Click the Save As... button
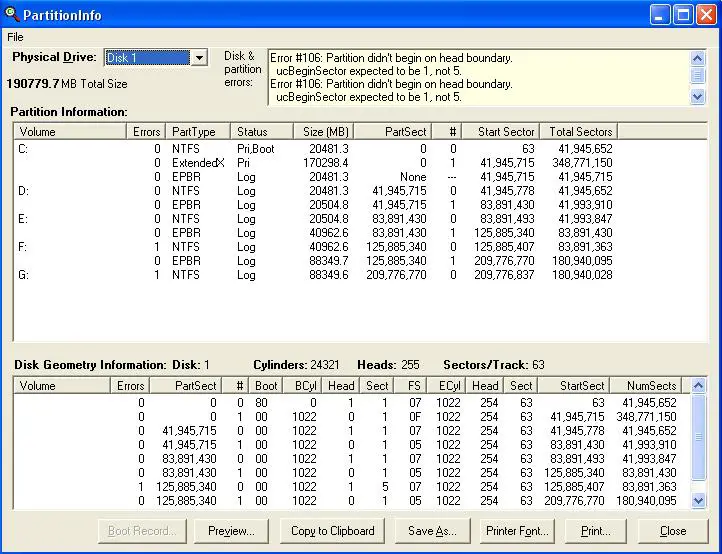This screenshot has height=554, width=722. pyautogui.click(x=432, y=531)
